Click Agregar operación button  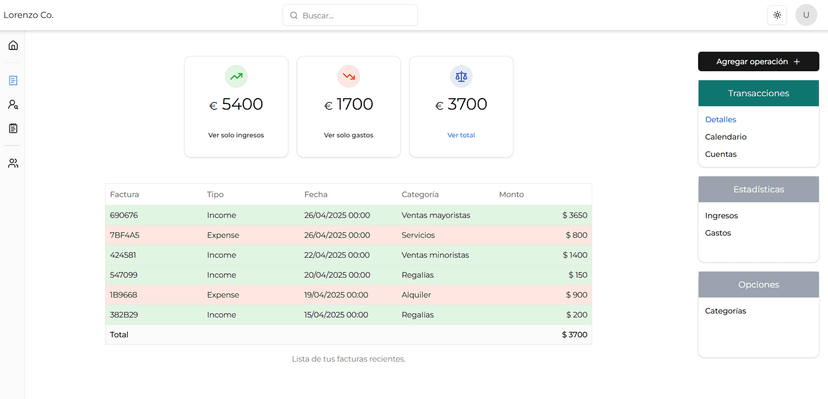tap(758, 62)
